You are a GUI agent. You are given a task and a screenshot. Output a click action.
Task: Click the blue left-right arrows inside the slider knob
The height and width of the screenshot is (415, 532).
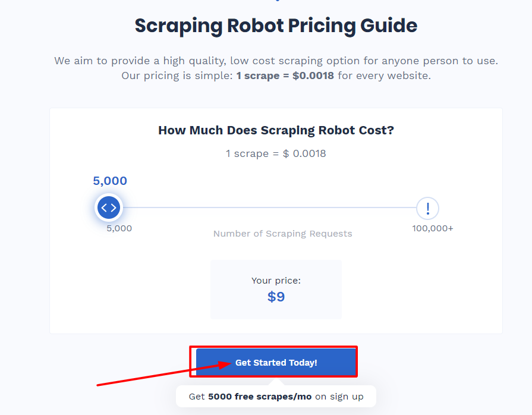[x=109, y=207]
